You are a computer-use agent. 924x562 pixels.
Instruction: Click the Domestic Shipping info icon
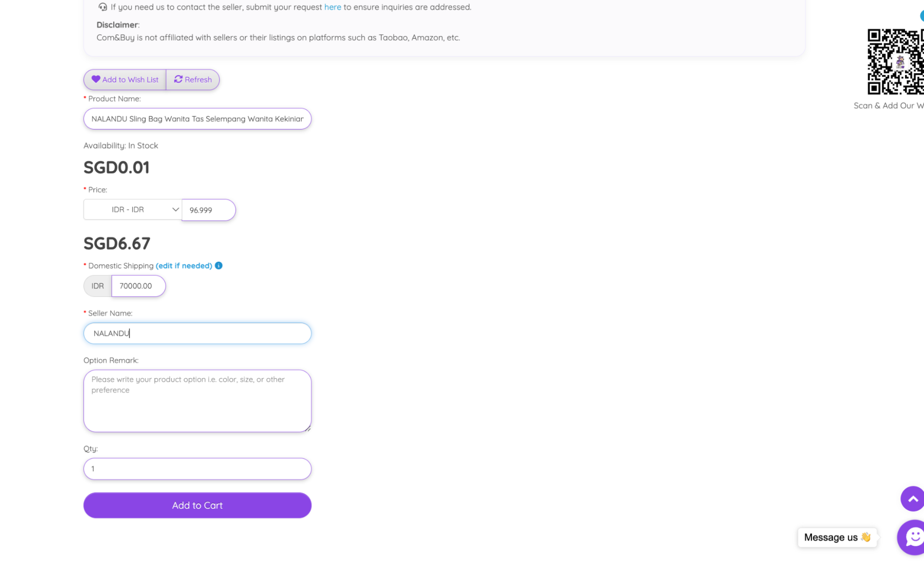[x=219, y=265]
